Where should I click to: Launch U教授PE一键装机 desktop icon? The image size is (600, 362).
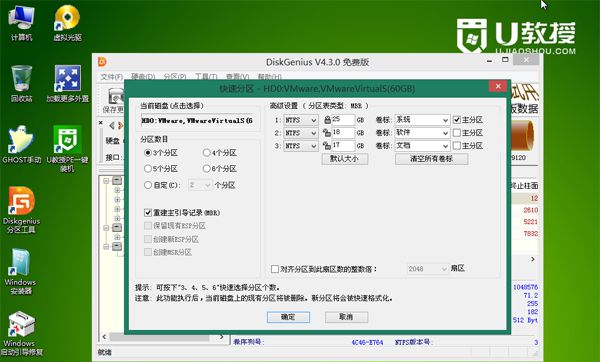[x=67, y=148]
